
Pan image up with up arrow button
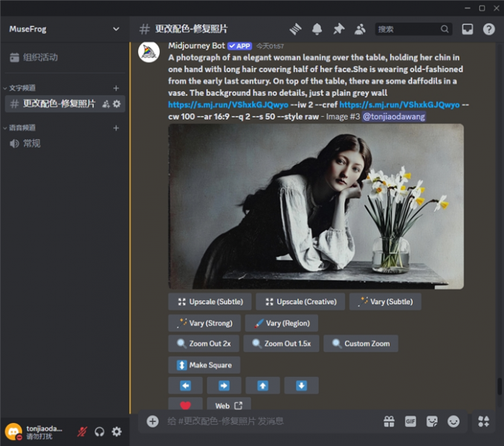pyautogui.click(x=262, y=386)
